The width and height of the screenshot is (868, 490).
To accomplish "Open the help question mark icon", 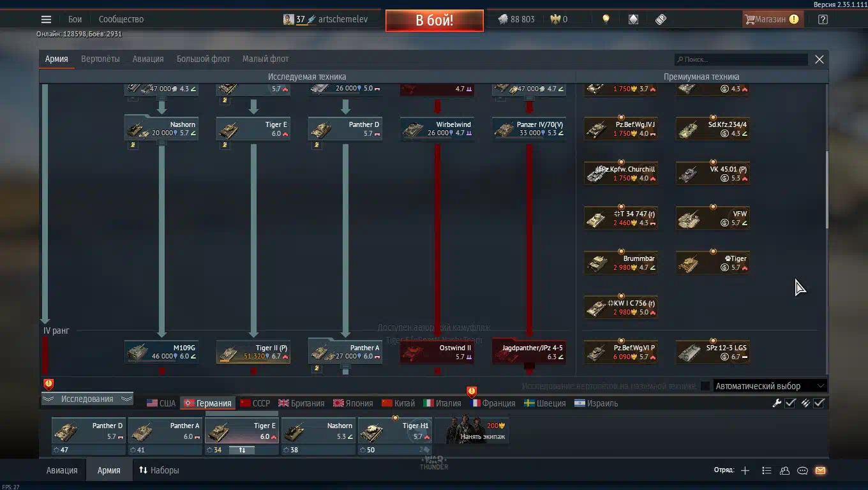I will point(823,19).
